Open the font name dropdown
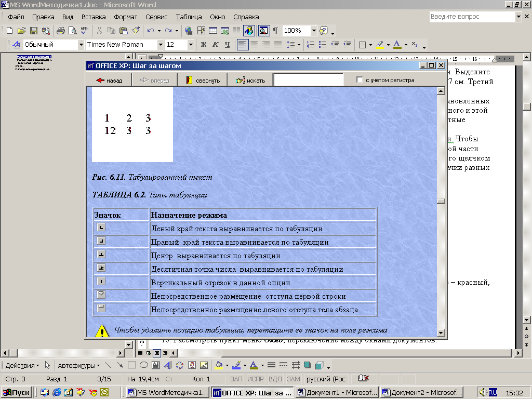The width and height of the screenshot is (532, 399). click(161, 45)
